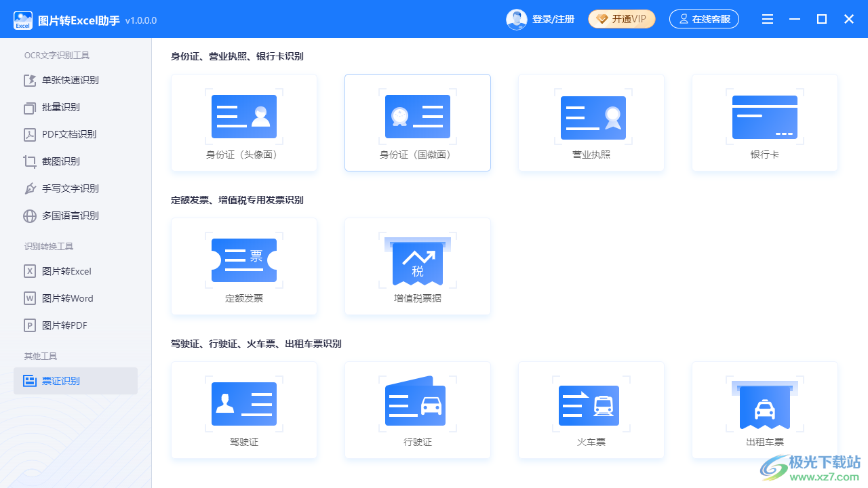Image resolution: width=868 pixels, height=488 pixels.
Task: Click the 身份证、营业执照、银行卡识别 section heading
Action: tap(237, 56)
